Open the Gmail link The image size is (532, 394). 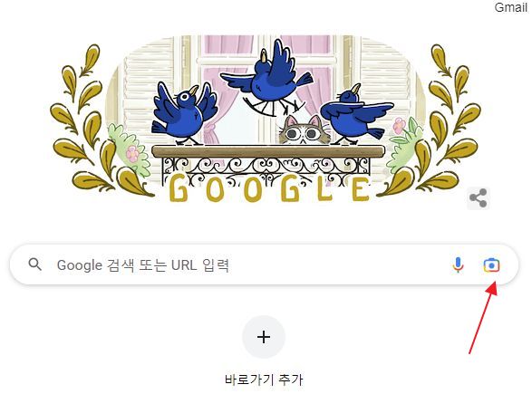click(510, 7)
